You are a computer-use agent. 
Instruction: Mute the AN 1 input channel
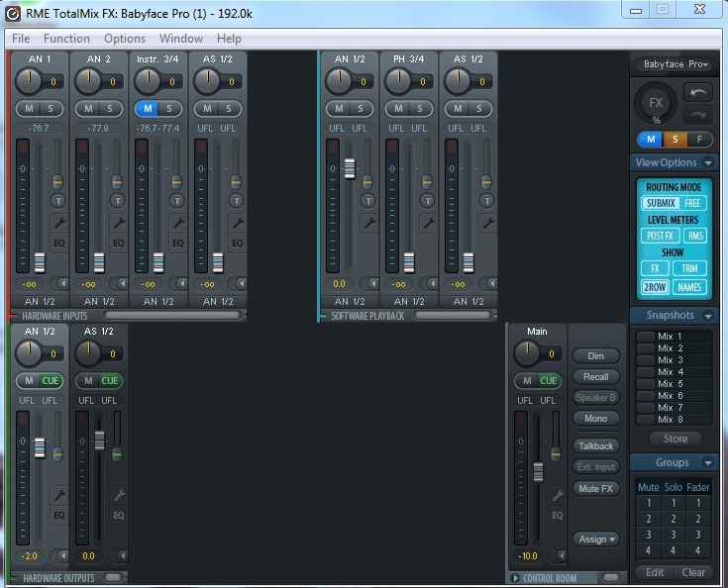tap(29, 109)
